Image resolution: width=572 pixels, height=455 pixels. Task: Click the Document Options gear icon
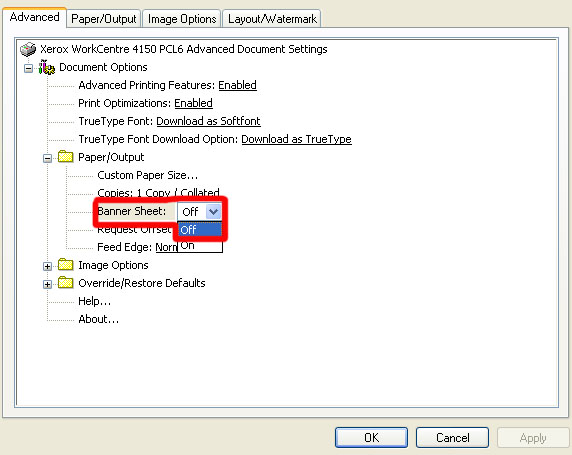47,67
